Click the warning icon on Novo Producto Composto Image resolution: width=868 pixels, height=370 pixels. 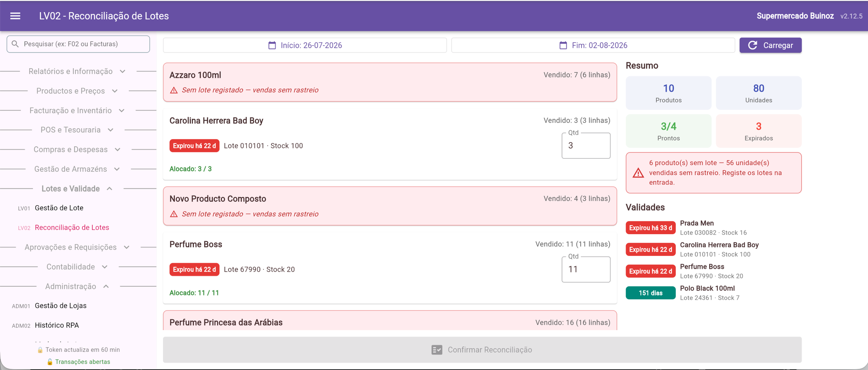click(174, 214)
